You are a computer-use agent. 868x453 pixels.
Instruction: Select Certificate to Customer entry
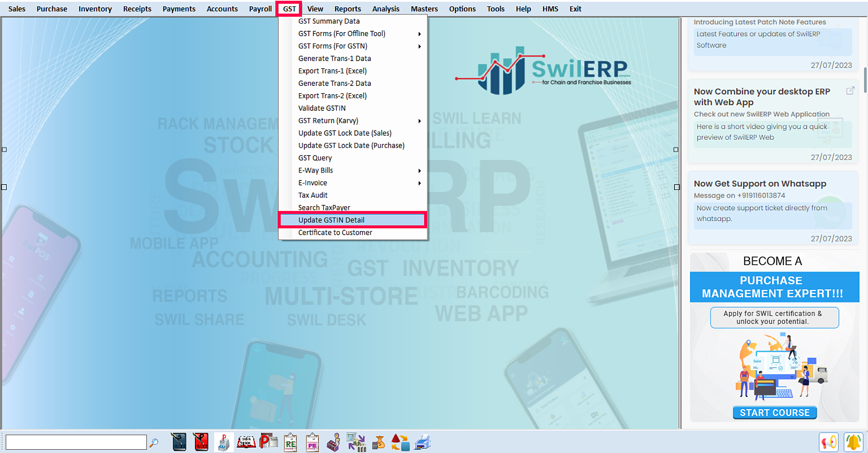353,232
